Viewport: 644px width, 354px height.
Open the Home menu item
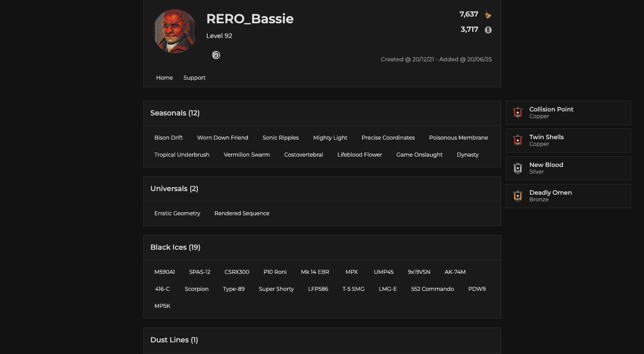164,77
